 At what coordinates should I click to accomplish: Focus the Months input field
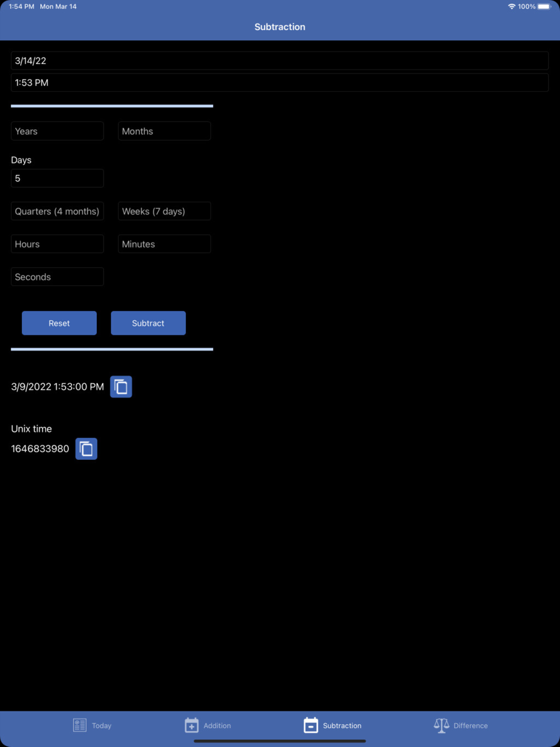pyautogui.click(x=164, y=131)
